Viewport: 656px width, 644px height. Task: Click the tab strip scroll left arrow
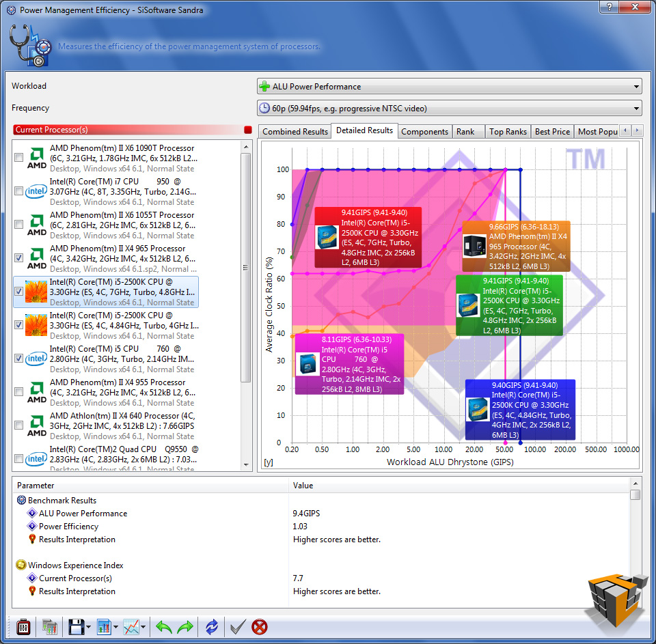point(625,130)
